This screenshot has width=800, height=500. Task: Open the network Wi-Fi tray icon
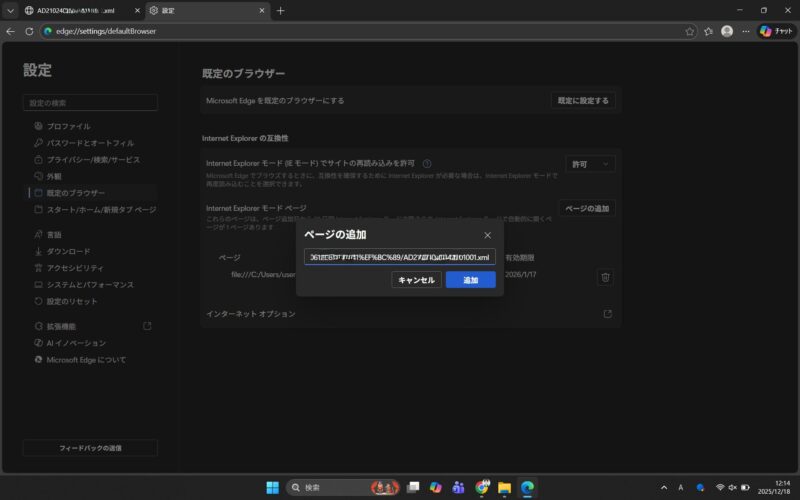(720, 487)
